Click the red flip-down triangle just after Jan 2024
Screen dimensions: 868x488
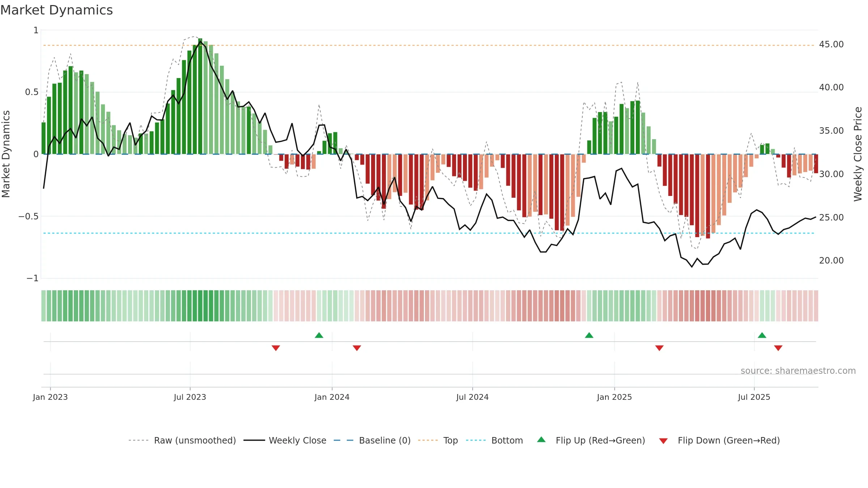point(357,348)
